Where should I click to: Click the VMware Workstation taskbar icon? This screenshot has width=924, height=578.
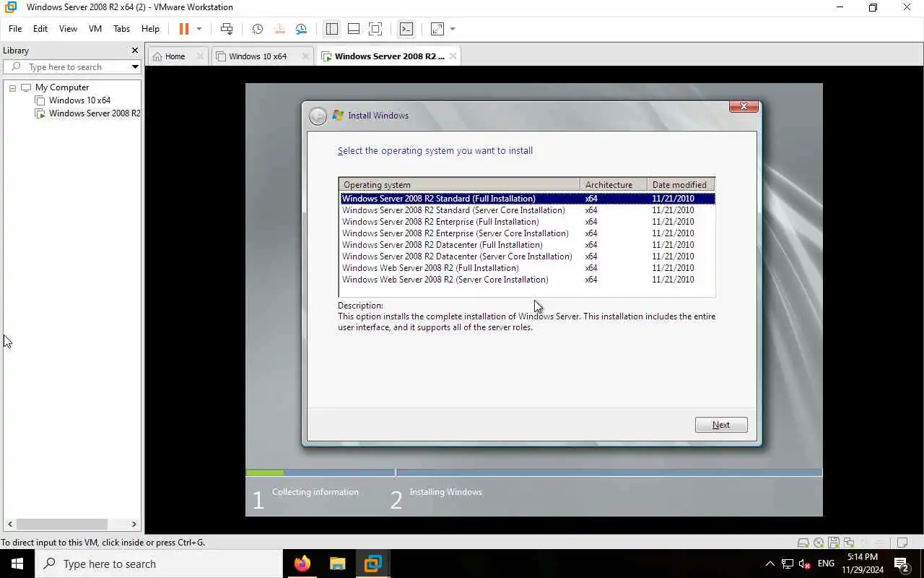(x=372, y=564)
